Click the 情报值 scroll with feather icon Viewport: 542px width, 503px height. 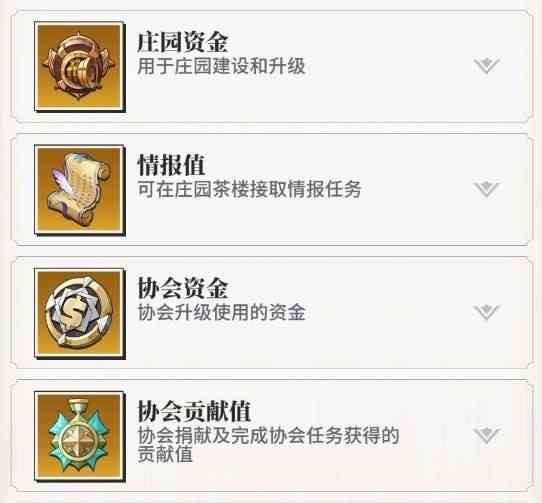coord(80,190)
